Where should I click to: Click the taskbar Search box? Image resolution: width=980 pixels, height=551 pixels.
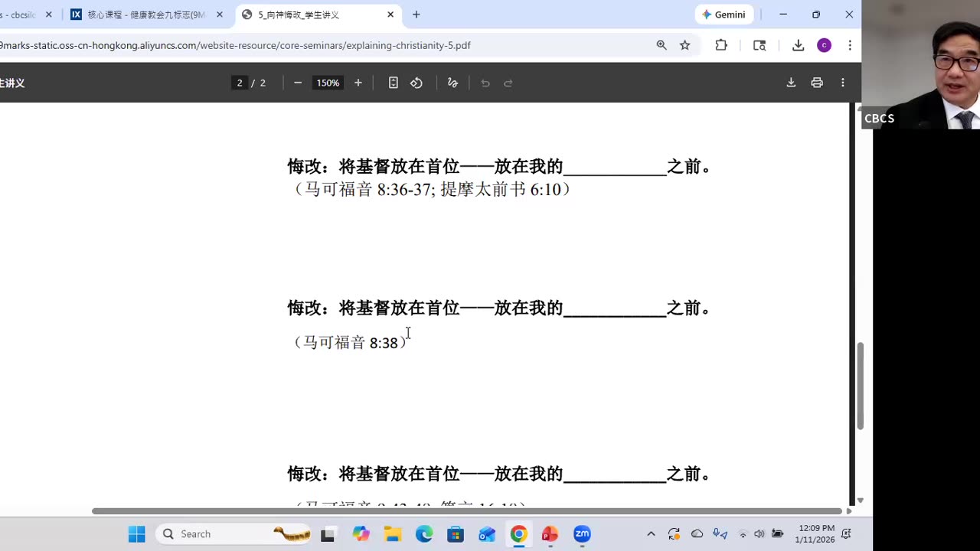point(234,533)
